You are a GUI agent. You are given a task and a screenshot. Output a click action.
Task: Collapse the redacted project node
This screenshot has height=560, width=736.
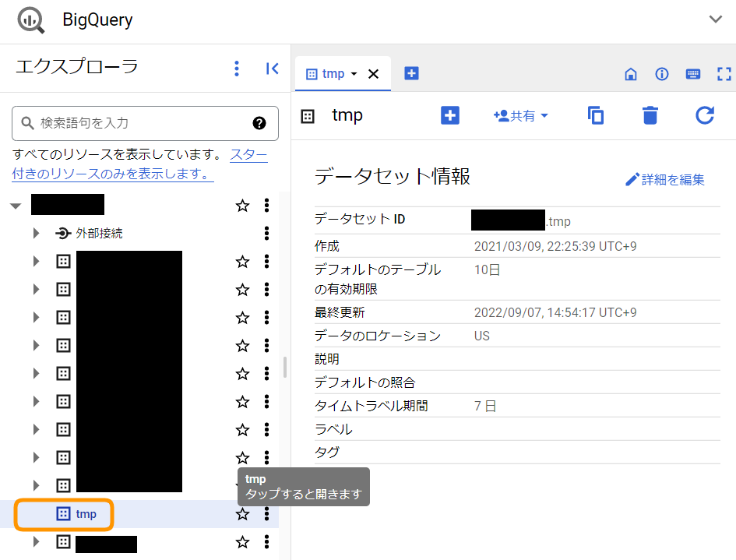pyautogui.click(x=16, y=206)
